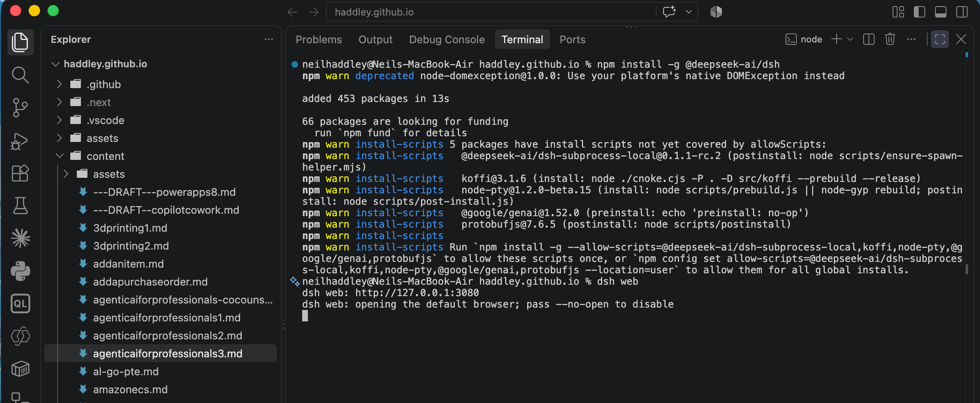This screenshot has height=403, width=980.
Task: Open the swirl extension icon below QL
Action: pyautogui.click(x=20, y=336)
